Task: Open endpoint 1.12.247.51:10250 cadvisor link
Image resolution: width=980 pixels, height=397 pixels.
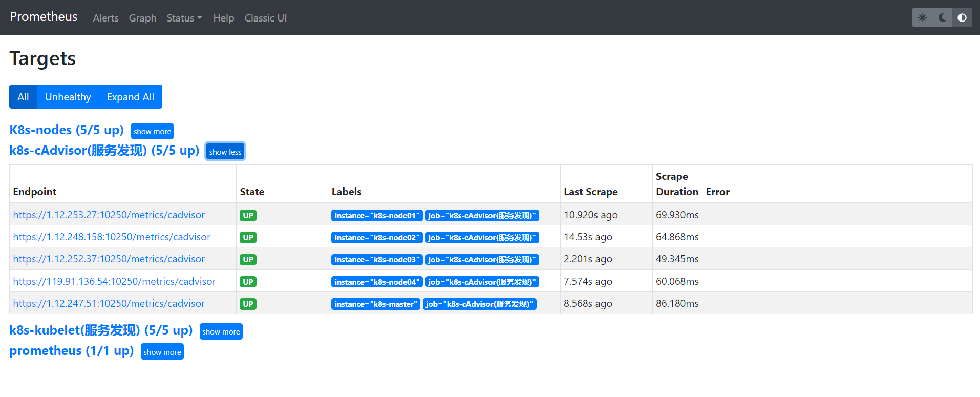Action: click(x=109, y=303)
